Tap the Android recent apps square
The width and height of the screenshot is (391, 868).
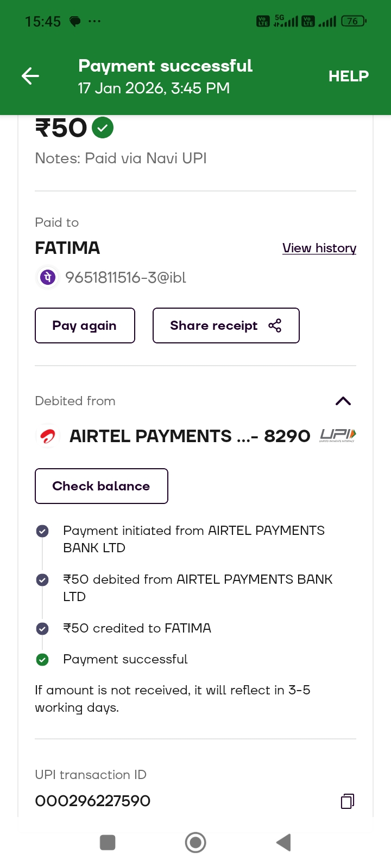(x=108, y=843)
